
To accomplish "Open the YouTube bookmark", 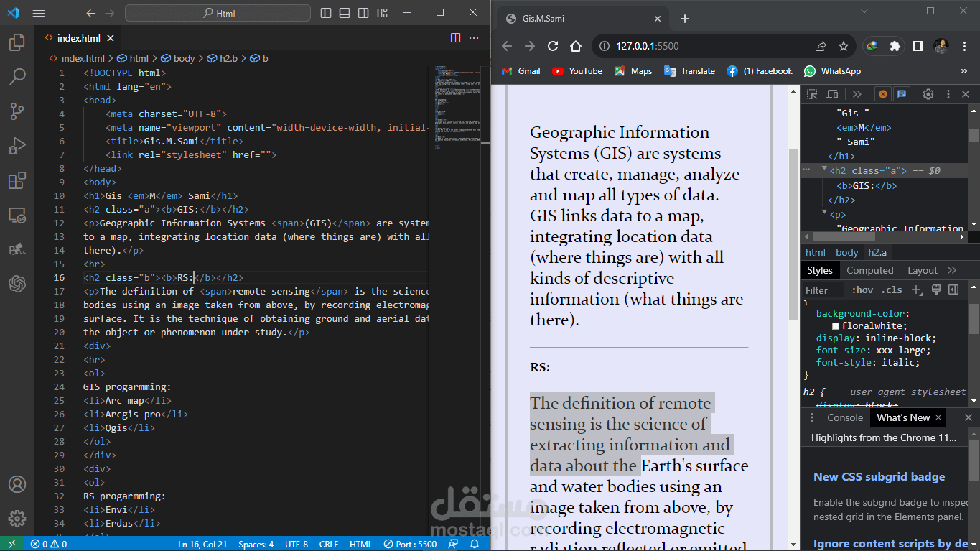I will coord(577,71).
